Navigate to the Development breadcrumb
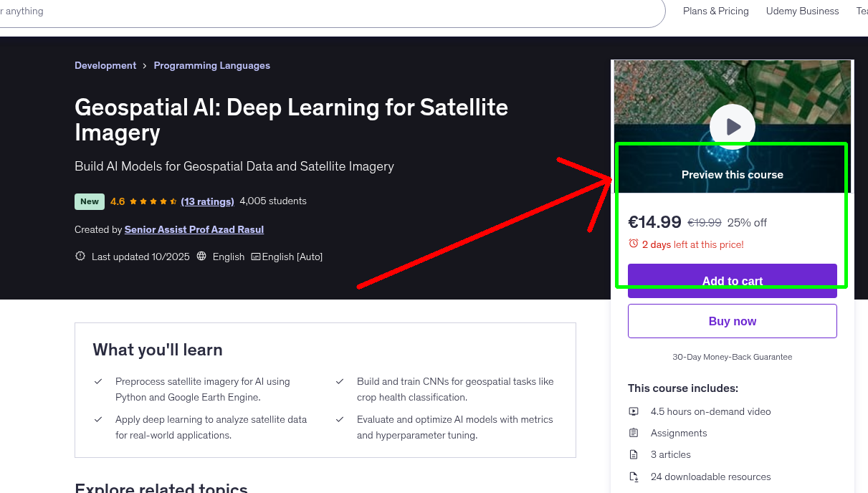 pos(105,65)
